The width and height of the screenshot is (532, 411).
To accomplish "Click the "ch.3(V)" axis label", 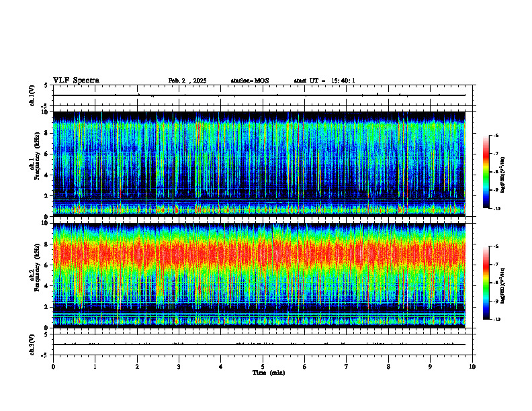I will 32,345.
